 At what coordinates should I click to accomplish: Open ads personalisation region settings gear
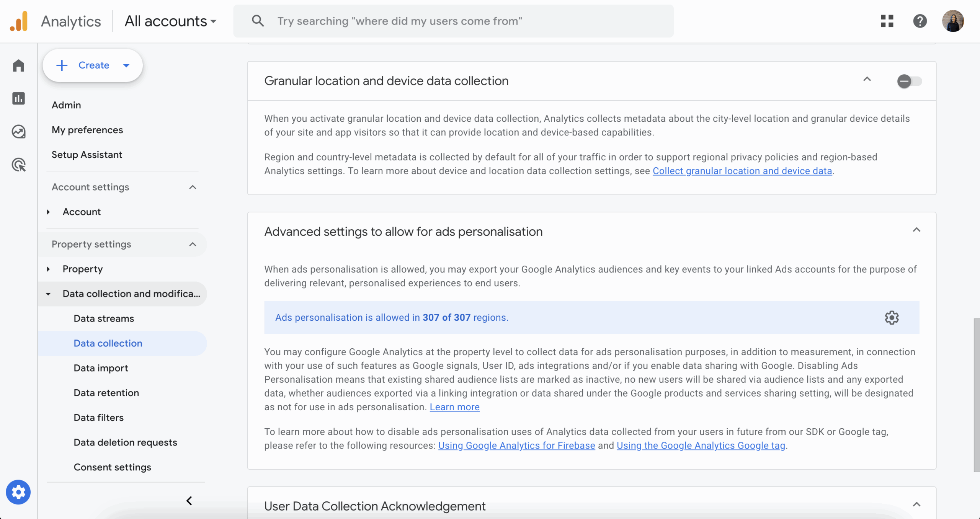point(892,318)
